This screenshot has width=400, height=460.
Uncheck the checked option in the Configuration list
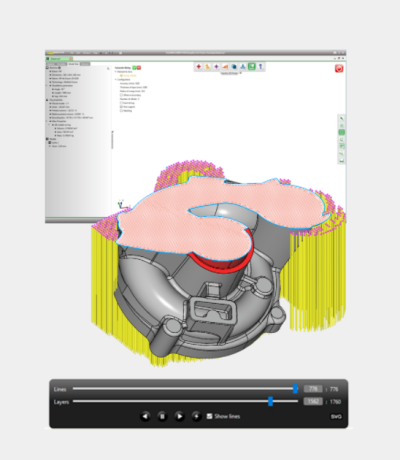(121, 107)
